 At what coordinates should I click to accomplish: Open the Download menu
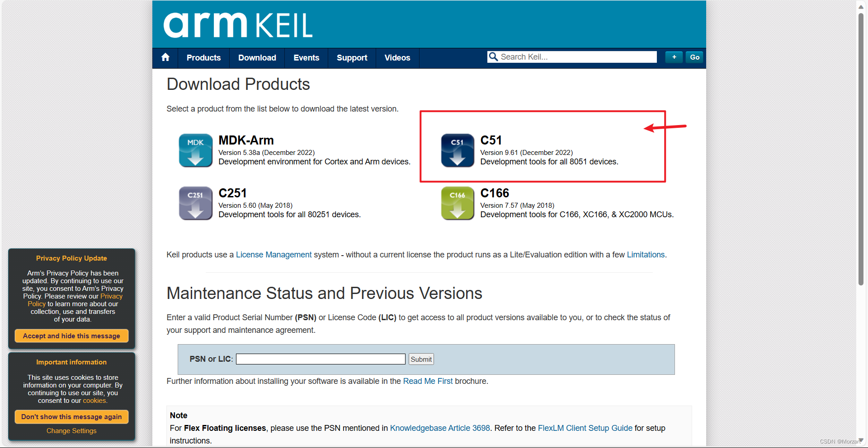(257, 58)
